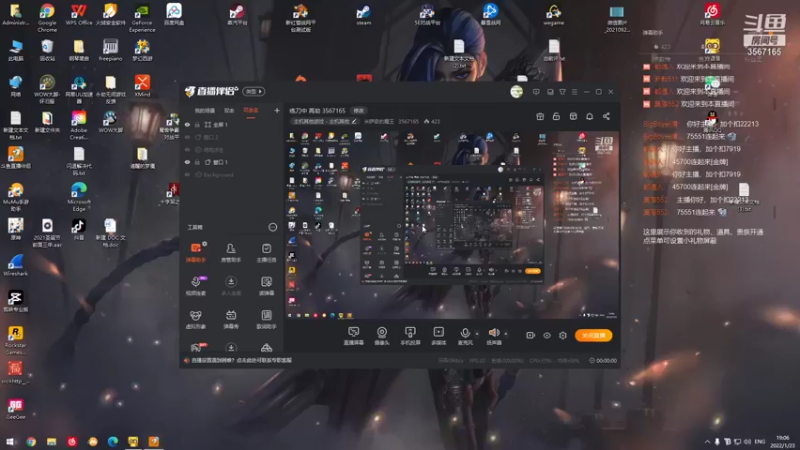Select the Background source row
The width and height of the screenshot is (800, 450).
pyautogui.click(x=231, y=174)
